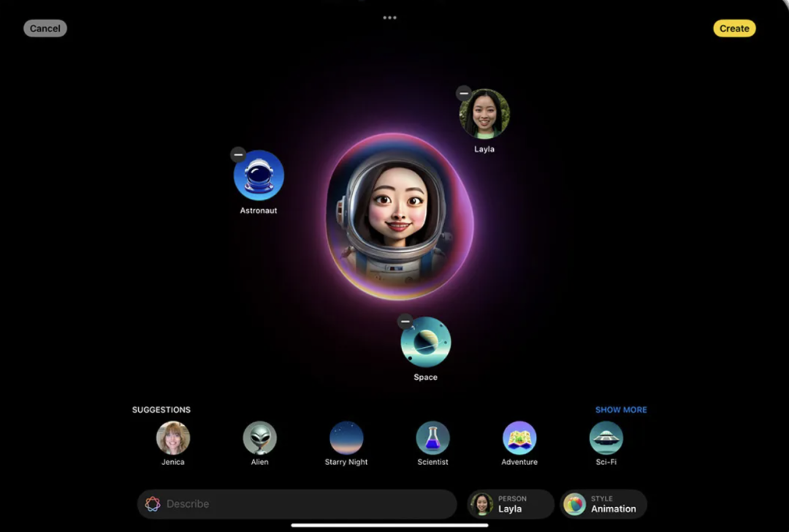Select the Astronaut helmet bubble
Image resolution: width=789 pixels, height=532 pixels.
coord(259,175)
